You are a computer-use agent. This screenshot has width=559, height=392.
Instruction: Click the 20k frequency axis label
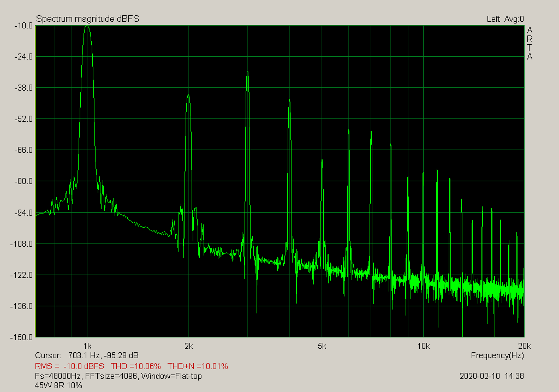[525, 346]
